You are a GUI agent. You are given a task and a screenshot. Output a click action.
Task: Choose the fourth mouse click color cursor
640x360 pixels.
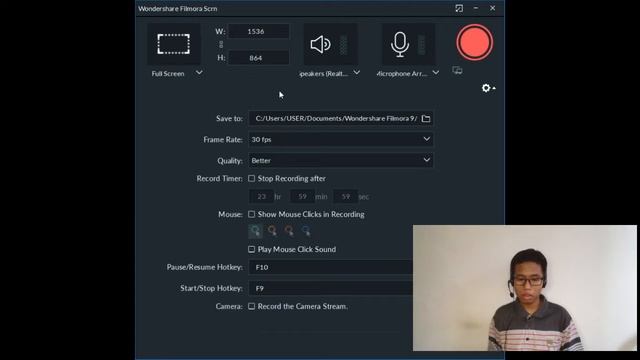306,231
